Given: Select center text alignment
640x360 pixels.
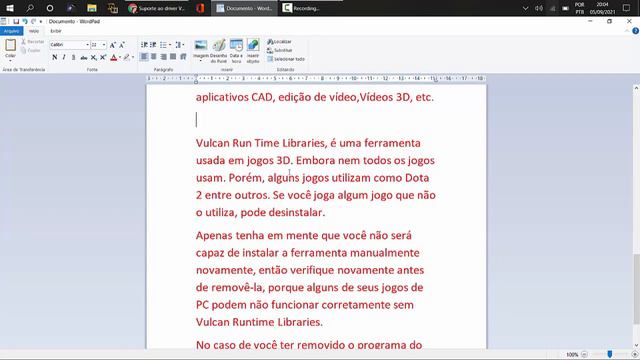Looking at the screenshot, I should click(153, 57).
